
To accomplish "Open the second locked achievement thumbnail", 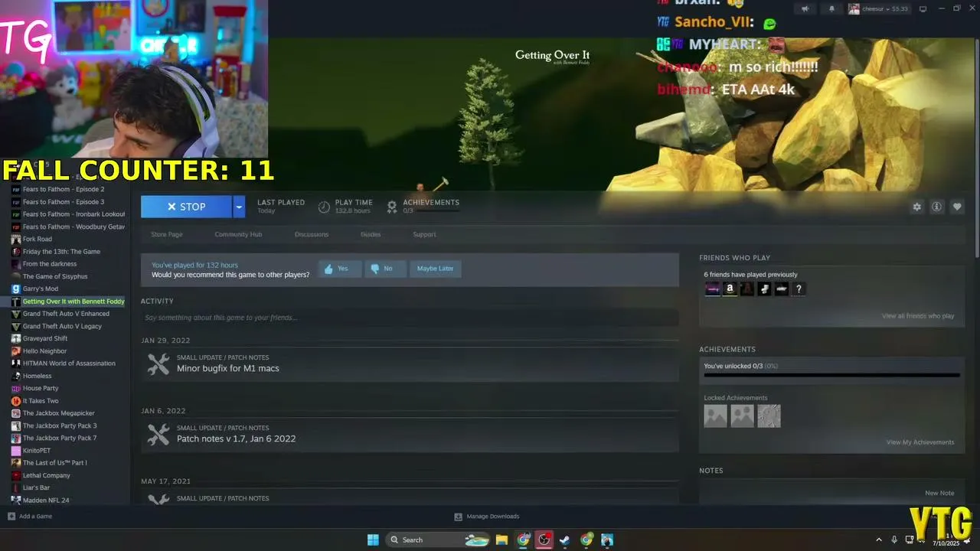I will click(742, 416).
